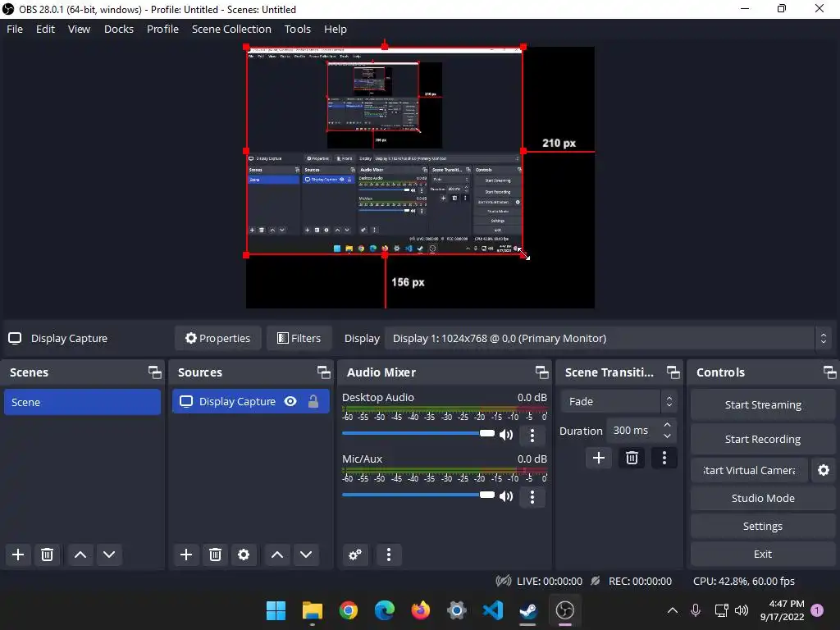Remove selected scene with trash icon

pyautogui.click(x=47, y=555)
